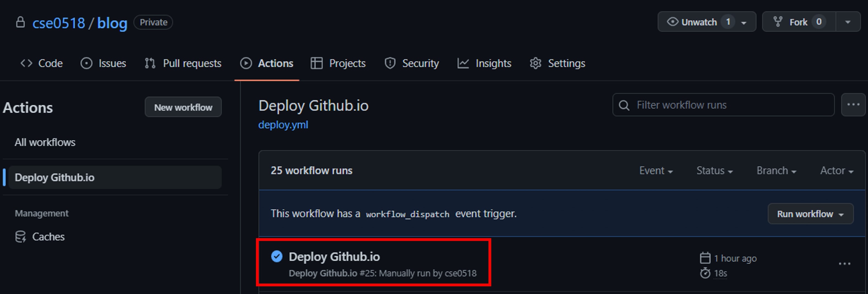Select the Actions tab
The width and height of the screenshot is (868, 294).
[266, 63]
